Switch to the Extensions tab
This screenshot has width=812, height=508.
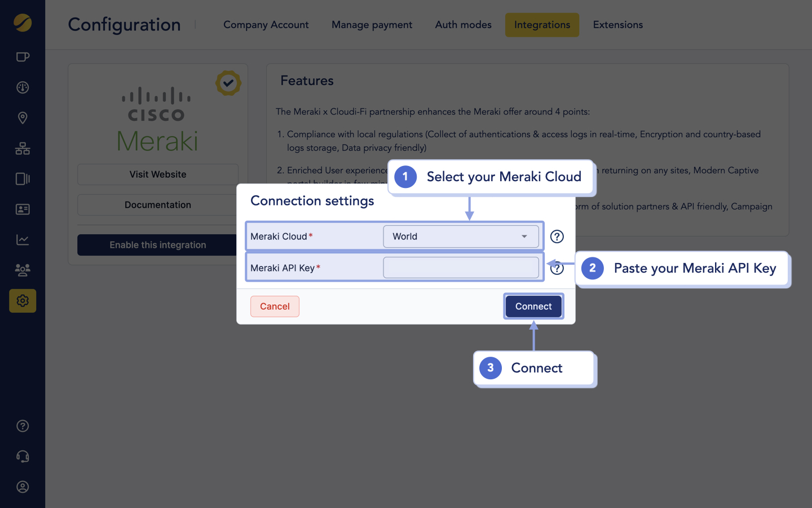pos(617,24)
